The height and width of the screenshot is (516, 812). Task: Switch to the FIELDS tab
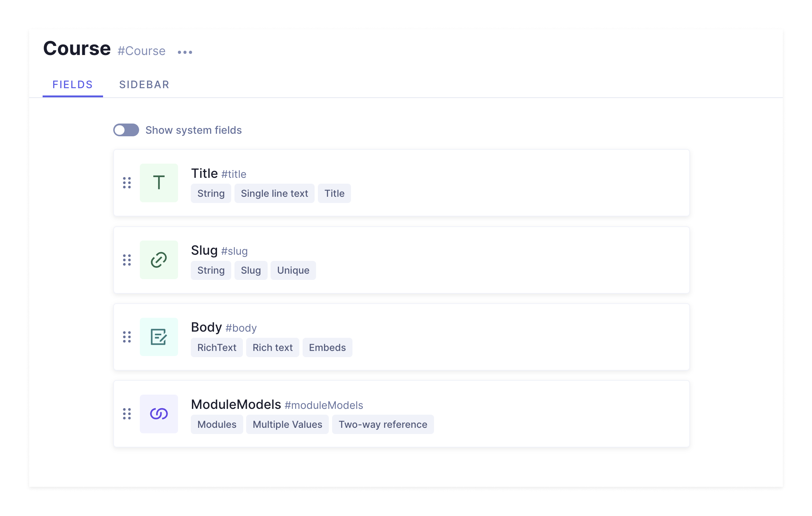[73, 83]
